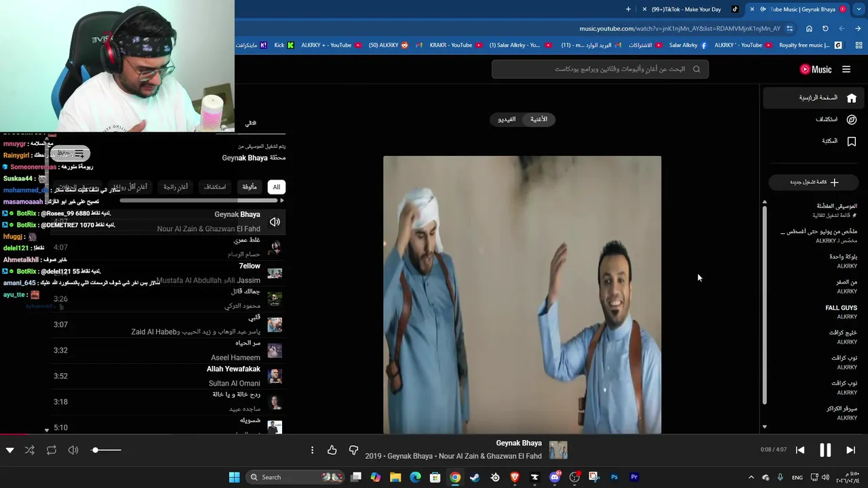Select the All filter chip in queue
This screenshot has height=488, width=868.
pos(276,187)
